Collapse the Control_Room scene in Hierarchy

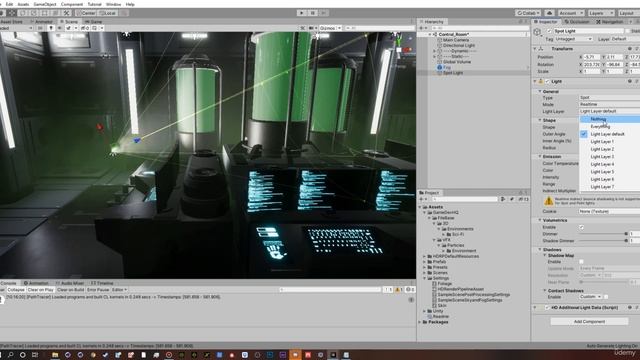point(429,35)
